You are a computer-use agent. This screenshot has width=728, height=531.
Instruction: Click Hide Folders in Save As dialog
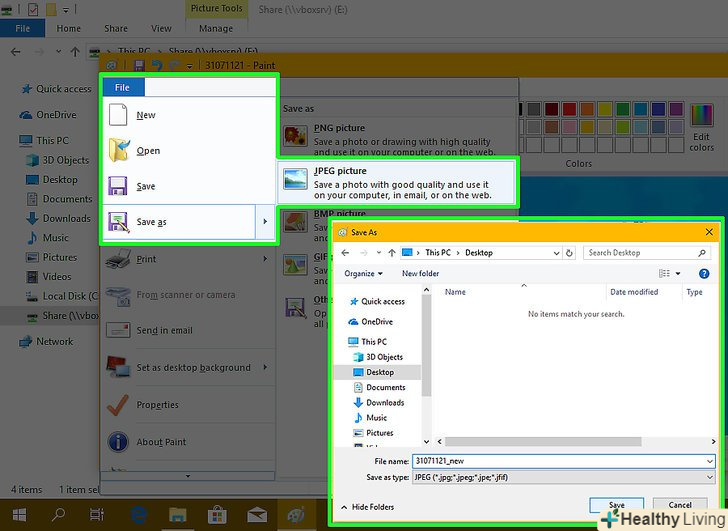[368, 507]
